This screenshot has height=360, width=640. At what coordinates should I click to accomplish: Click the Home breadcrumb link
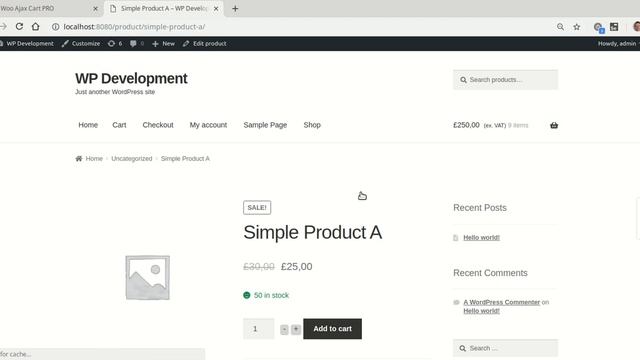pyautogui.click(x=94, y=158)
